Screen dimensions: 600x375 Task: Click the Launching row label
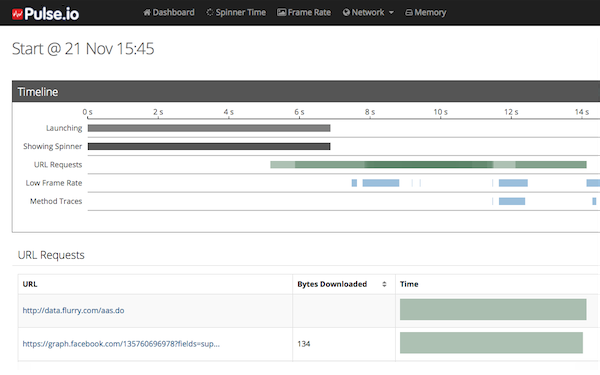(x=64, y=128)
